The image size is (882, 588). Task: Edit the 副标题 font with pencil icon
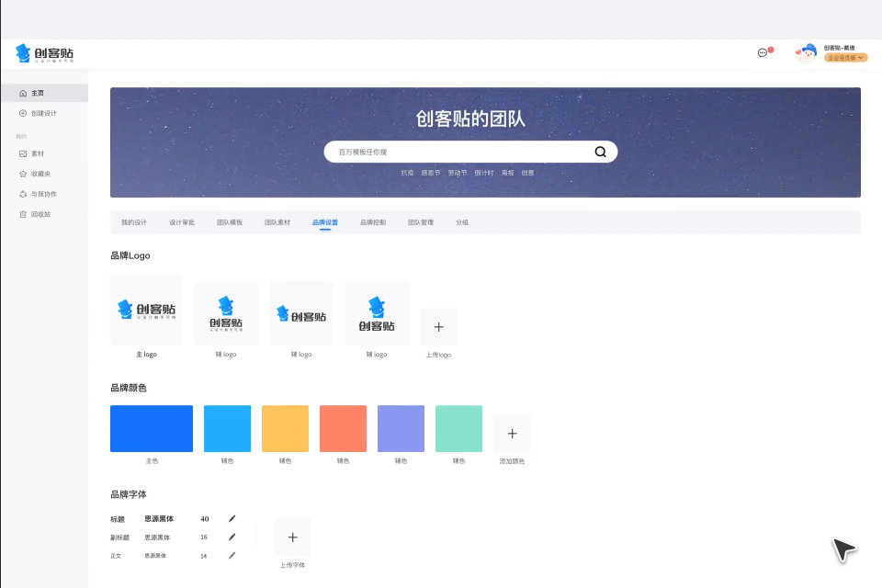[232, 537]
